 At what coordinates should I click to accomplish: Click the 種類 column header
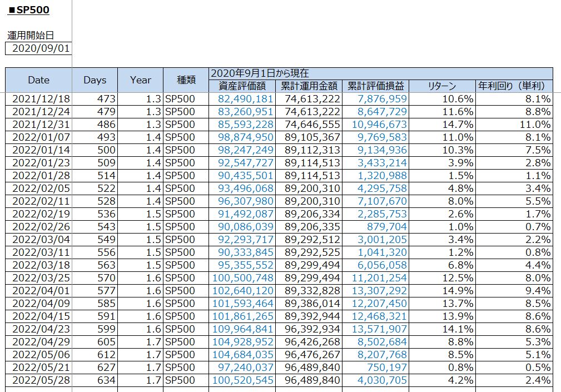186,80
